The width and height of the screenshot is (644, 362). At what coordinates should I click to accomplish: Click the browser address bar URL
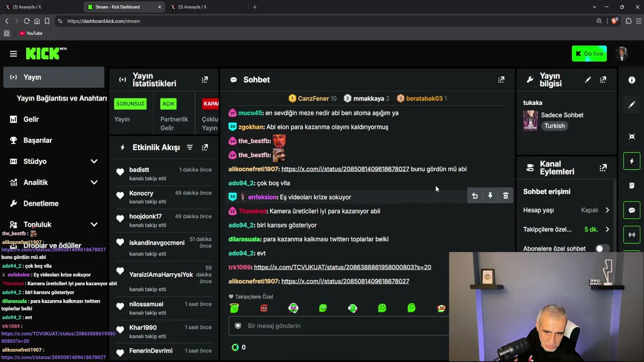104,21
